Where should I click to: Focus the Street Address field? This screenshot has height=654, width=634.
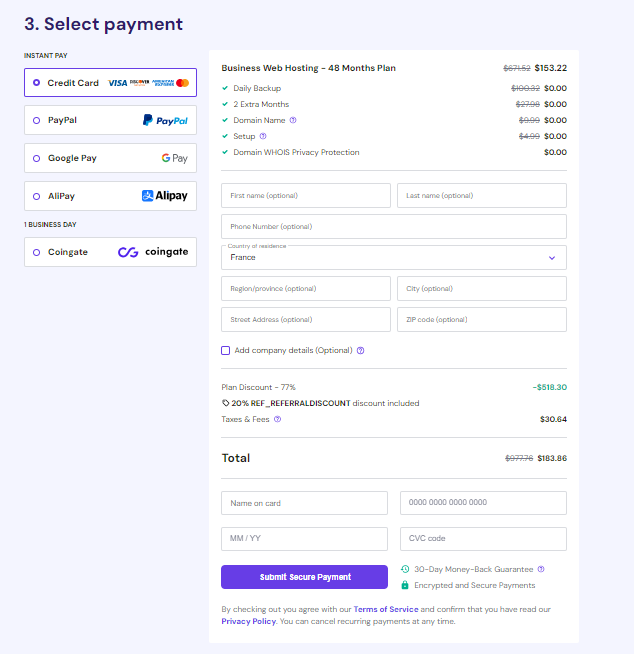tap(306, 319)
